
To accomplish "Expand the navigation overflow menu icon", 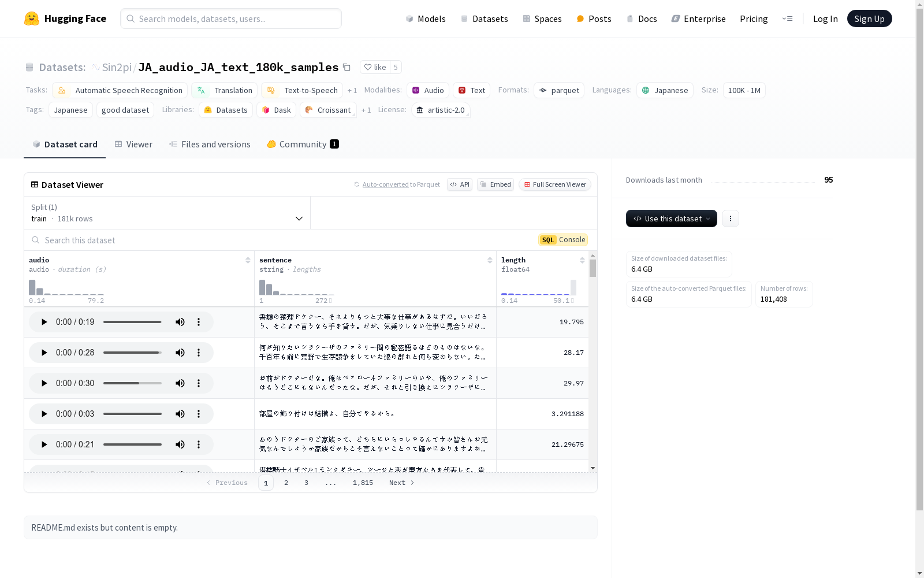I will [x=787, y=18].
